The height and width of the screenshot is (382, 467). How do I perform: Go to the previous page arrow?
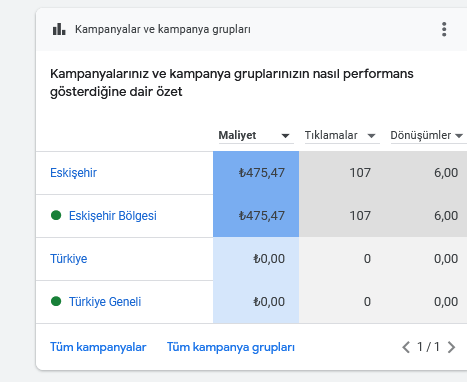(406, 347)
